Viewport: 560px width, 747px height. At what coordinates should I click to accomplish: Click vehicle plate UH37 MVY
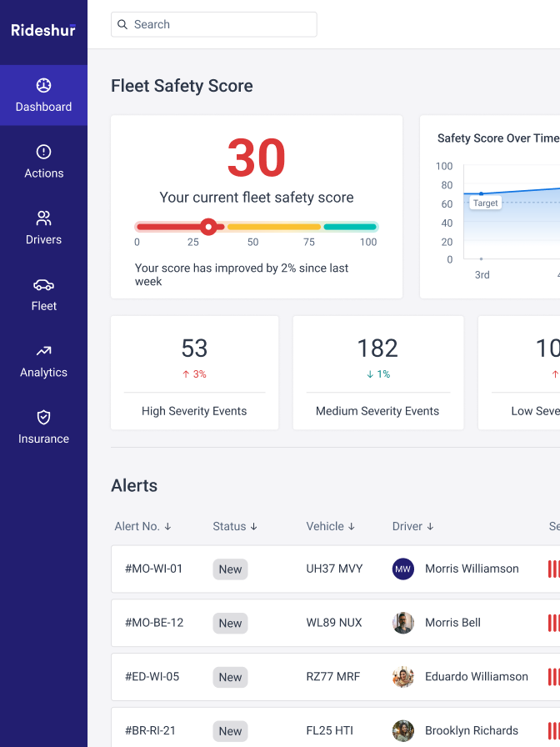pyautogui.click(x=334, y=569)
